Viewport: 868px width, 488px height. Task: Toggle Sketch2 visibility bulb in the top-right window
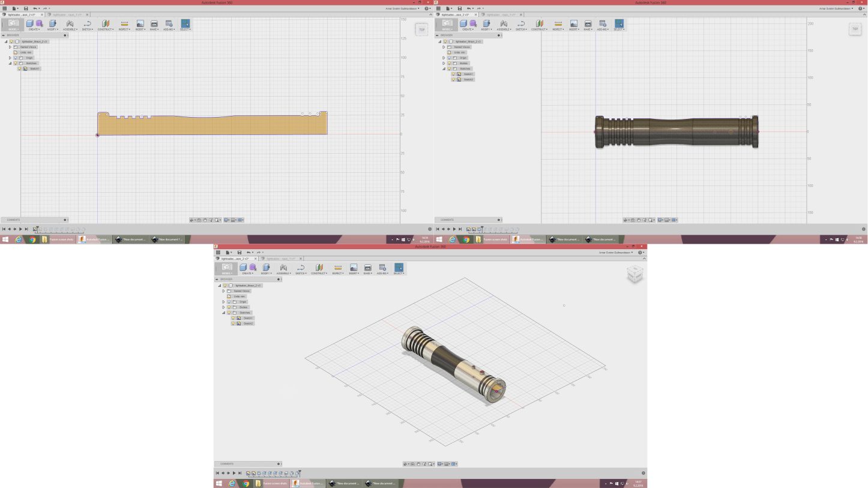pos(453,79)
